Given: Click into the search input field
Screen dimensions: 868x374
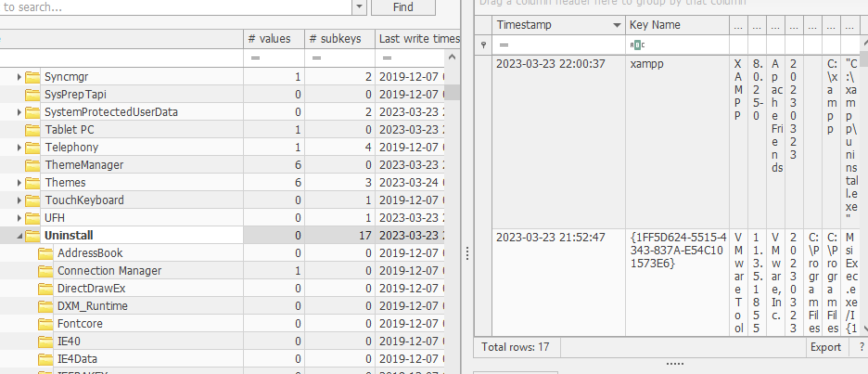Looking at the screenshot, I should click(x=175, y=7).
